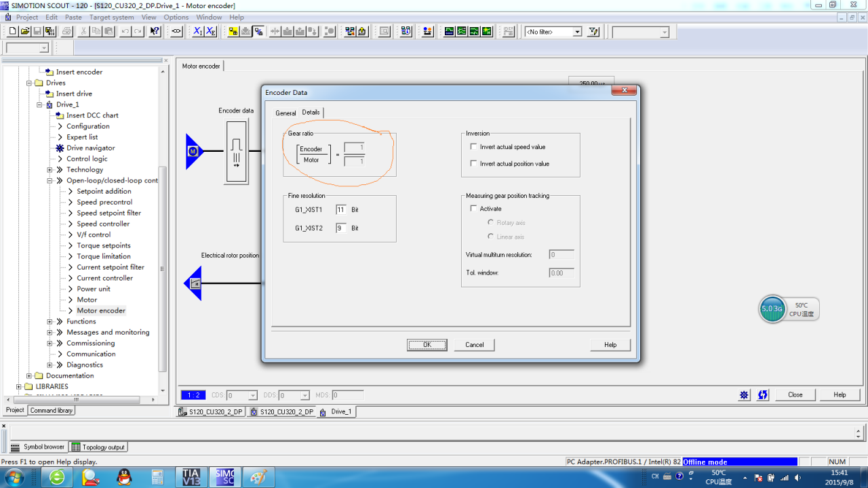Click the blue X-E toolbar icon
Screen dimensions: 868x488
[210, 31]
